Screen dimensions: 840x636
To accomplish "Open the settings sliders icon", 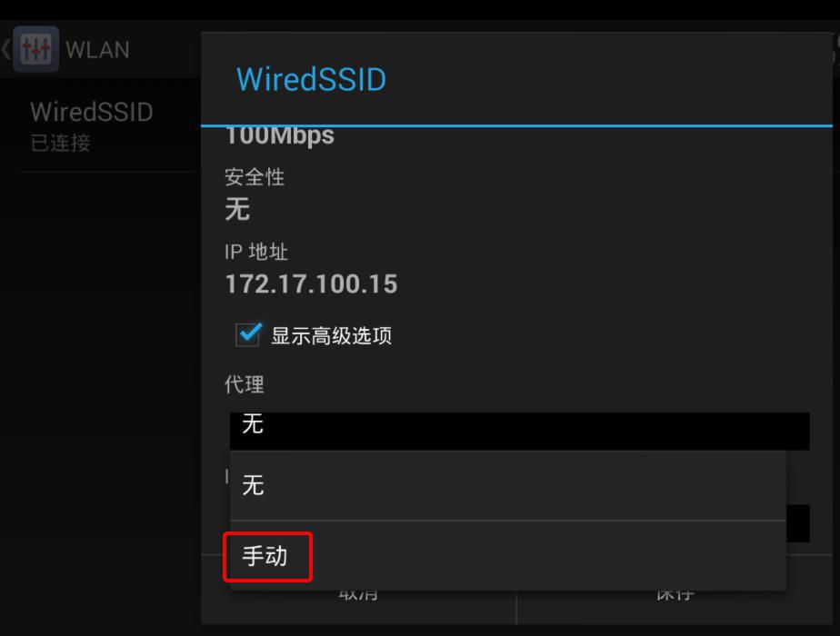I will pyautogui.click(x=35, y=49).
